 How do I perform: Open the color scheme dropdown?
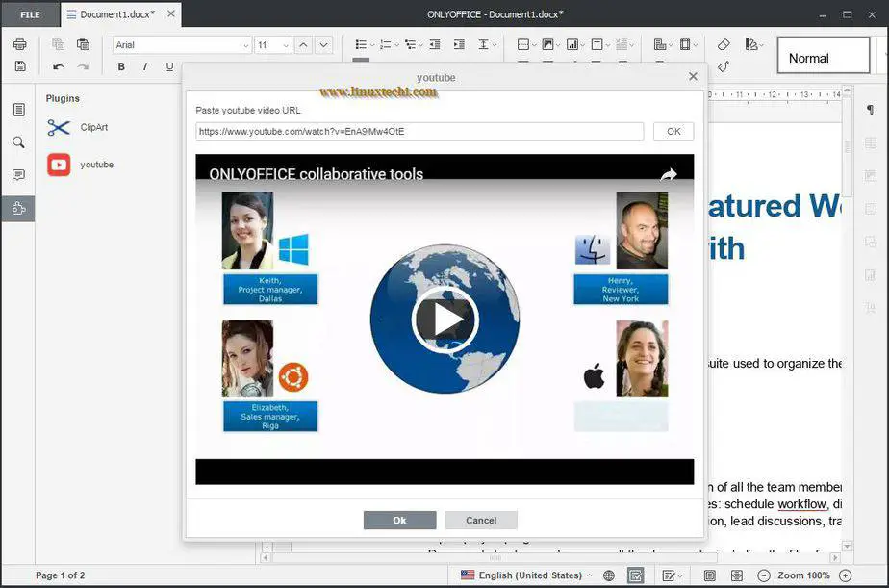pyautogui.click(x=754, y=44)
